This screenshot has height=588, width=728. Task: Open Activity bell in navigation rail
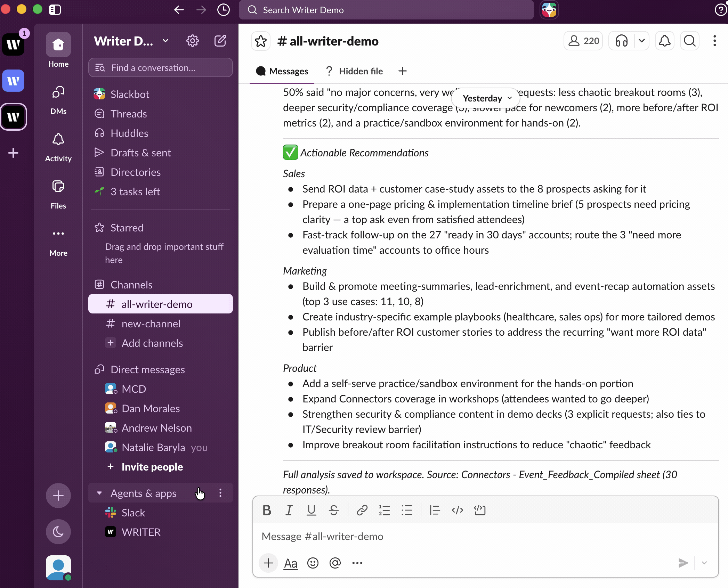58,147
